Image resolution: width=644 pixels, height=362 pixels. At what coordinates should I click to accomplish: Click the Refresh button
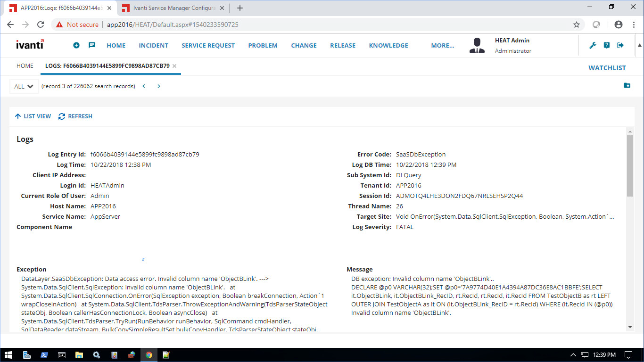tap(75, 116)
